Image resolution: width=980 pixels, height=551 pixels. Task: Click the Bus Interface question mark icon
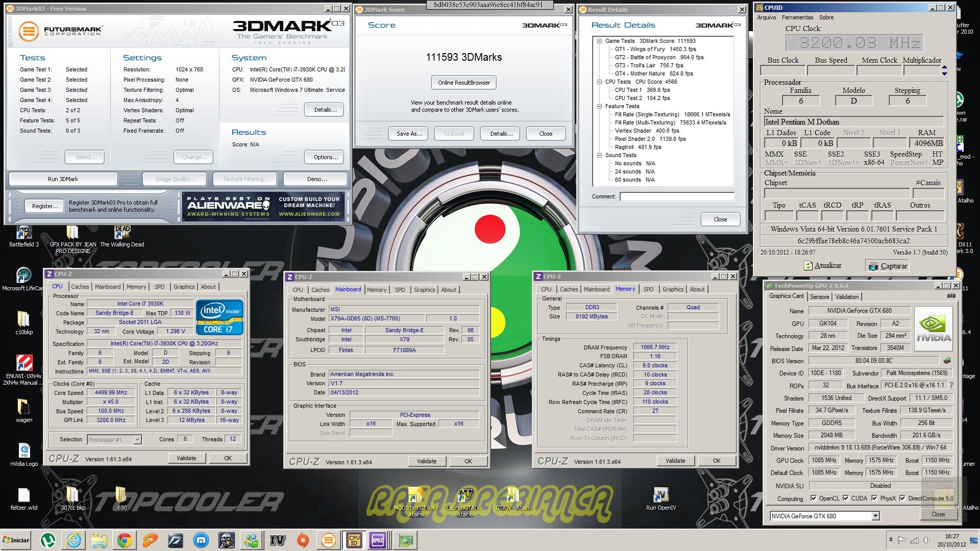click(x=951, y=386)
